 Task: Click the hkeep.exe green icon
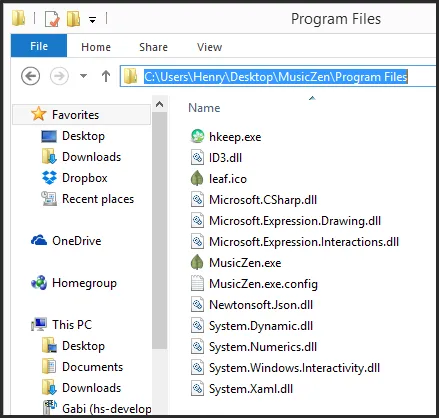pyautogui.click(x=197, y=136)
